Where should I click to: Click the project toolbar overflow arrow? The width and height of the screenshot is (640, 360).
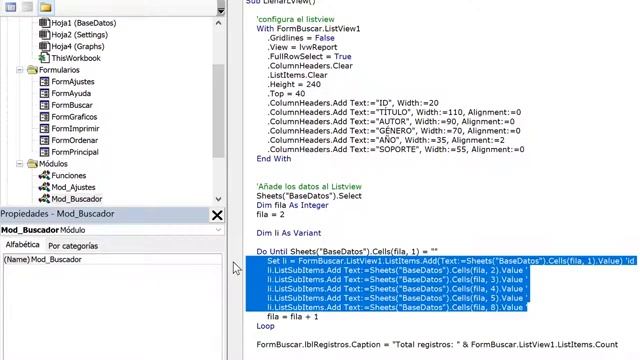[221, 7]
